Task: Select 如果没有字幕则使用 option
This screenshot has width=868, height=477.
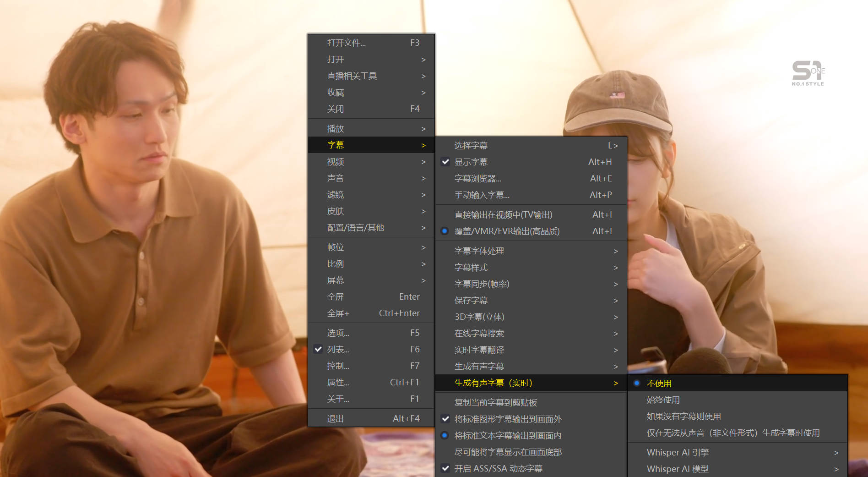Action: (x=738, y=417)
